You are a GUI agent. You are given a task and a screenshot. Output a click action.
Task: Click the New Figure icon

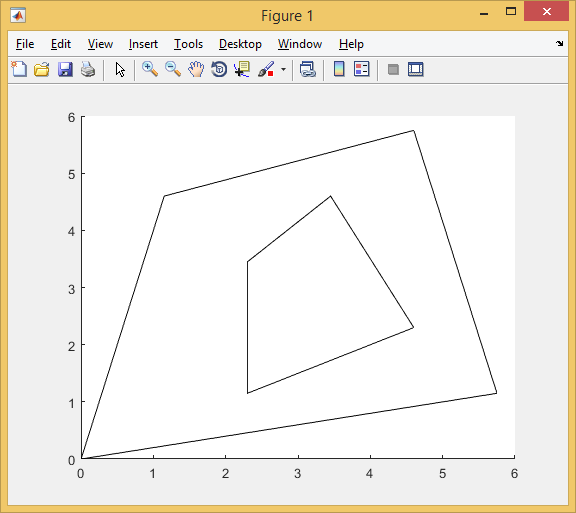[x=19, y=69]
